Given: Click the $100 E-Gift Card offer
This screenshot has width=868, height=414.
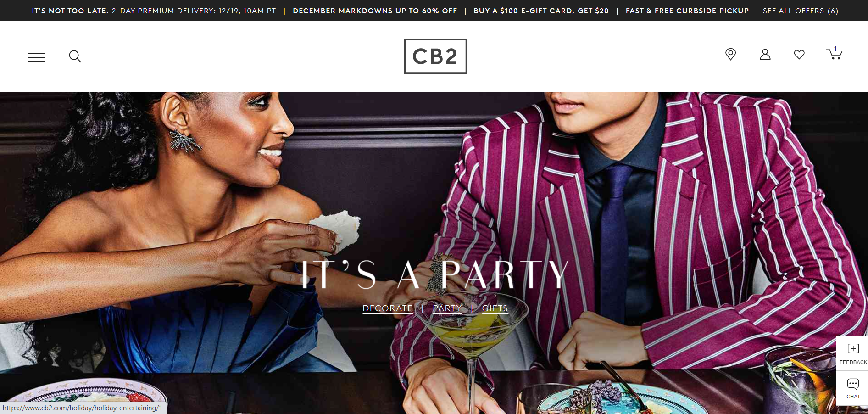Looking at the screenshot, I should pos(541,11).
